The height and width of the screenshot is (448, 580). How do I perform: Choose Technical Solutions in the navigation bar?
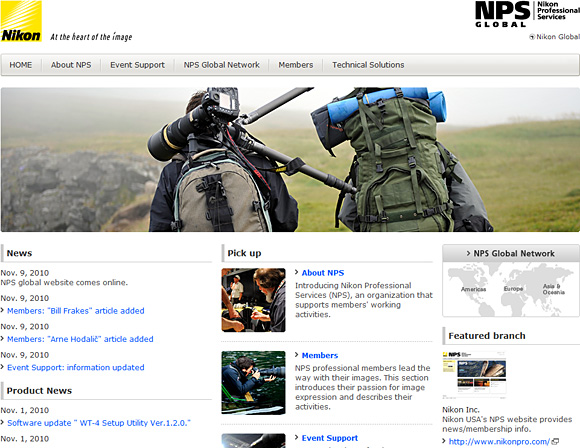coord(368,65)
